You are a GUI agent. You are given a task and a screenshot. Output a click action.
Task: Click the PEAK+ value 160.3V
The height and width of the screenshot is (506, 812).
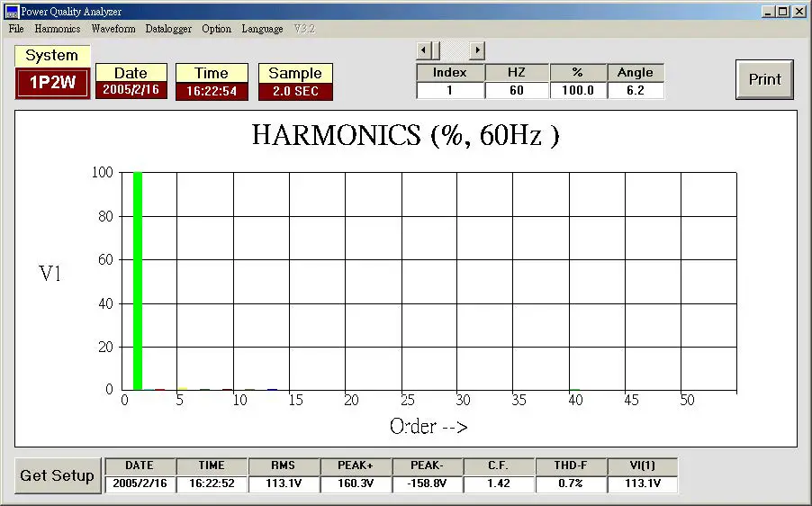coord(356,483)
